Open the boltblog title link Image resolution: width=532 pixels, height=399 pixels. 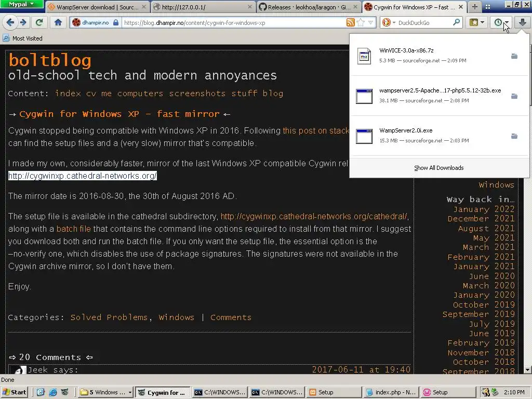(x=50, y=60)
